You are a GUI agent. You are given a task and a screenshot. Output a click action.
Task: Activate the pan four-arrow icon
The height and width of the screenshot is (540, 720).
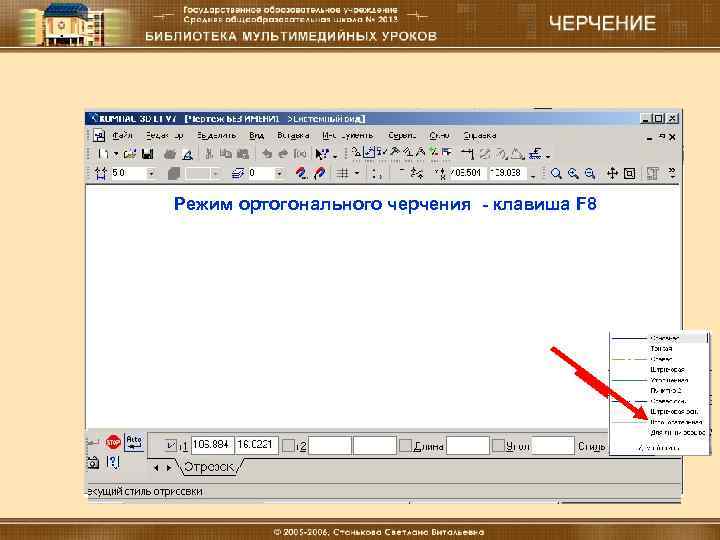click(612, 174)
